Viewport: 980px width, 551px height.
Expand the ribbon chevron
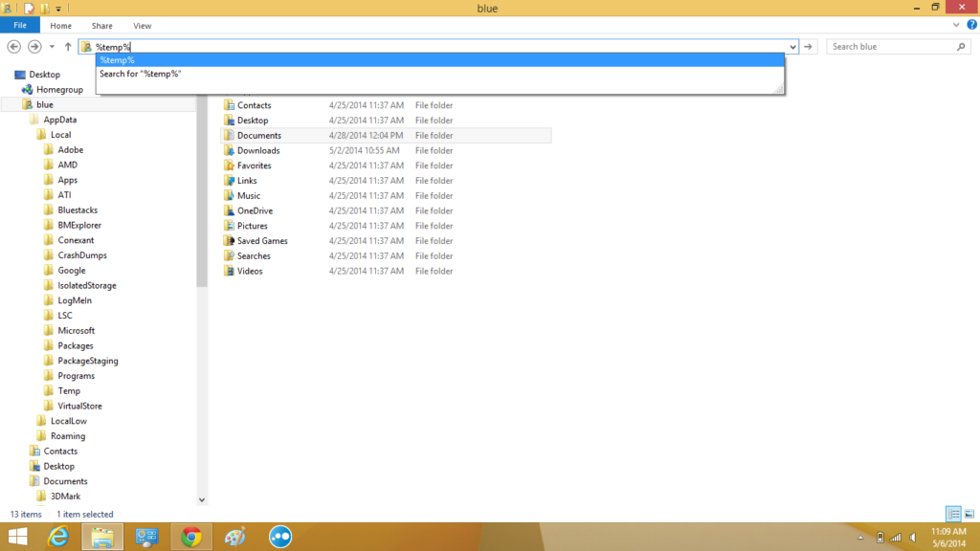(956, 26)
